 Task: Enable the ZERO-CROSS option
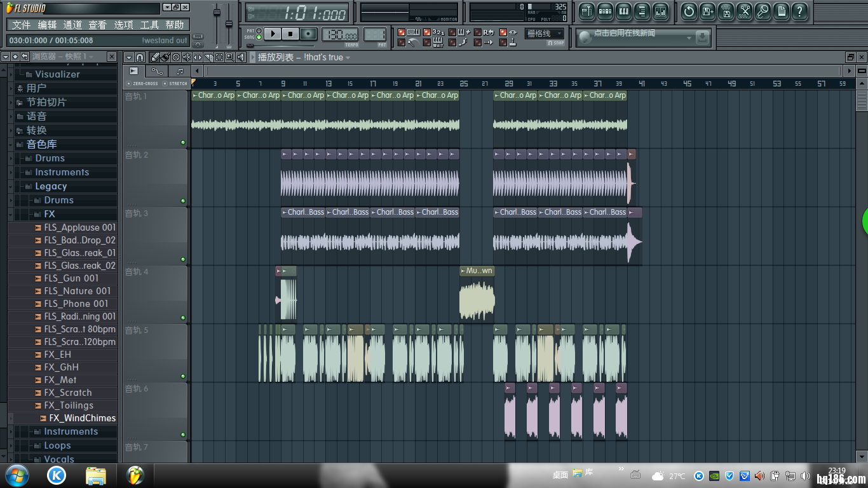coord(142,84)
